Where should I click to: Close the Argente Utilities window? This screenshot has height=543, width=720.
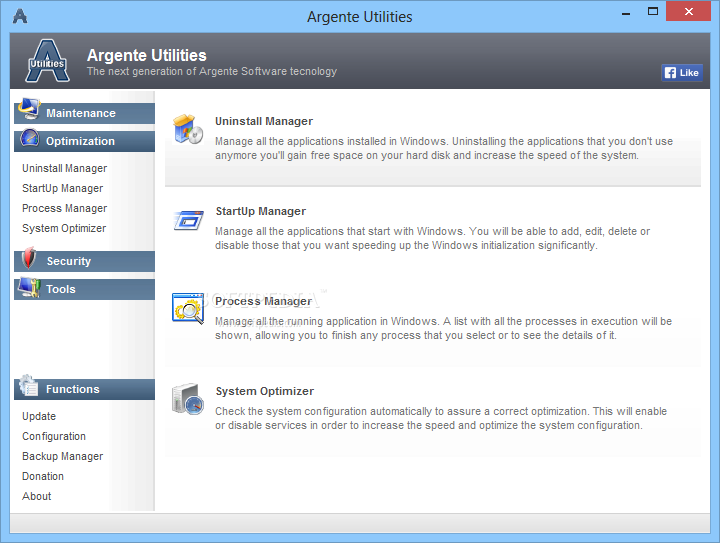click(x=689, y=11)
